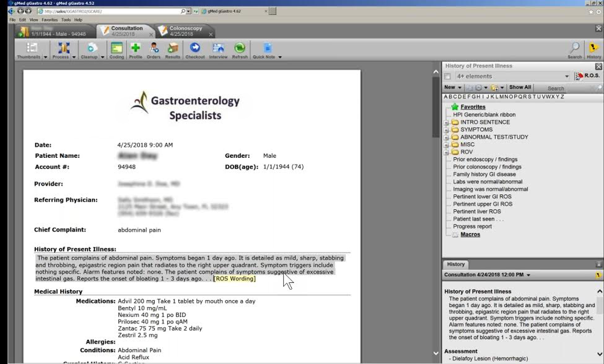Viewport: 604px width, 364px height.
Task: Open the Thumbnails dropdown arrow
Action: click(45, 57)
